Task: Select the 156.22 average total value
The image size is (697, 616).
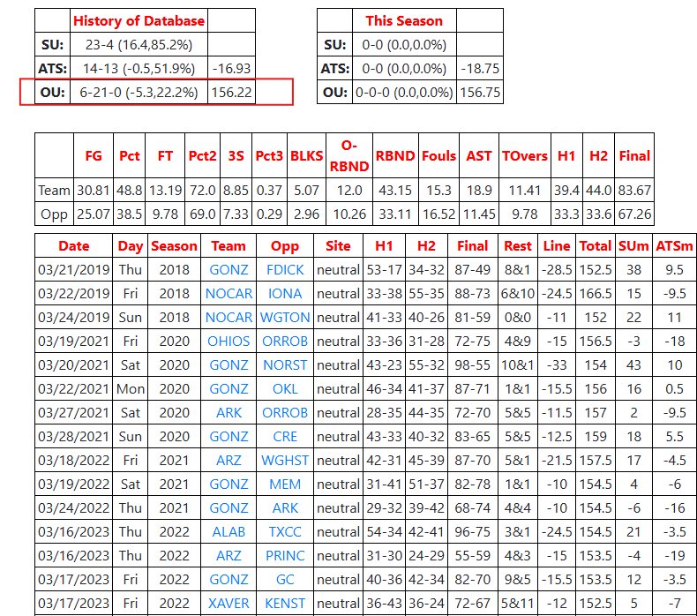Action: (x=231, y=93)
